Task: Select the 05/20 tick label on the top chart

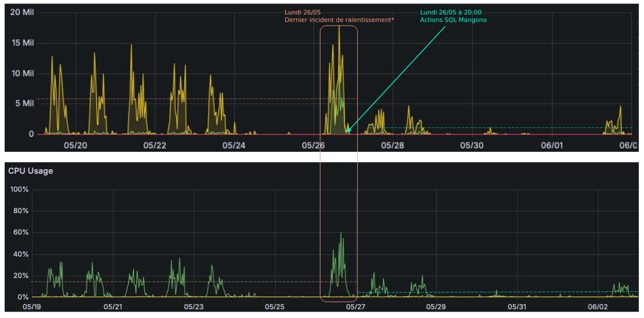Action: click(75, 145)
